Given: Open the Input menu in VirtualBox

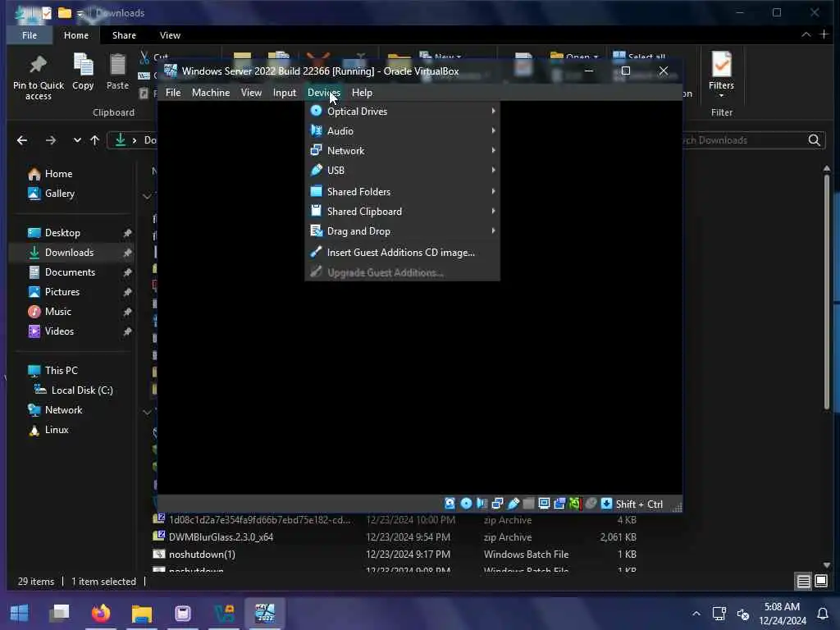Looking at the screenshot, I should click(285, 93).
